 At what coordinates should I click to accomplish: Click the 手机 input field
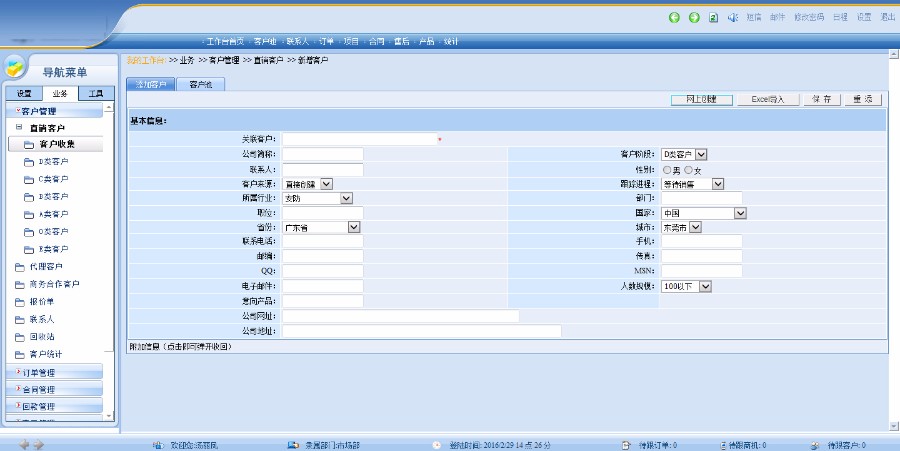click(701, 242)
